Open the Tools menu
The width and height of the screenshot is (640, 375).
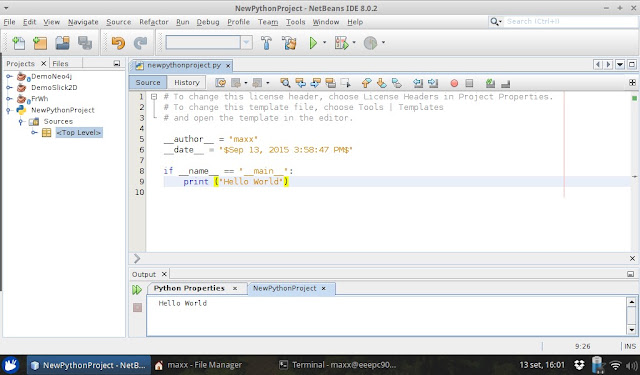pyautogui.click(x=295, y=22)
